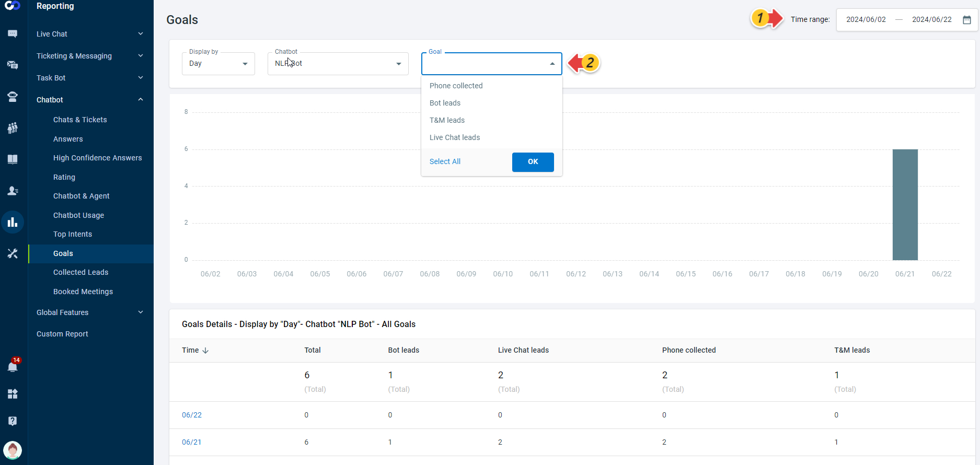
Task: Open the Rating report
Action: (64, 177)
